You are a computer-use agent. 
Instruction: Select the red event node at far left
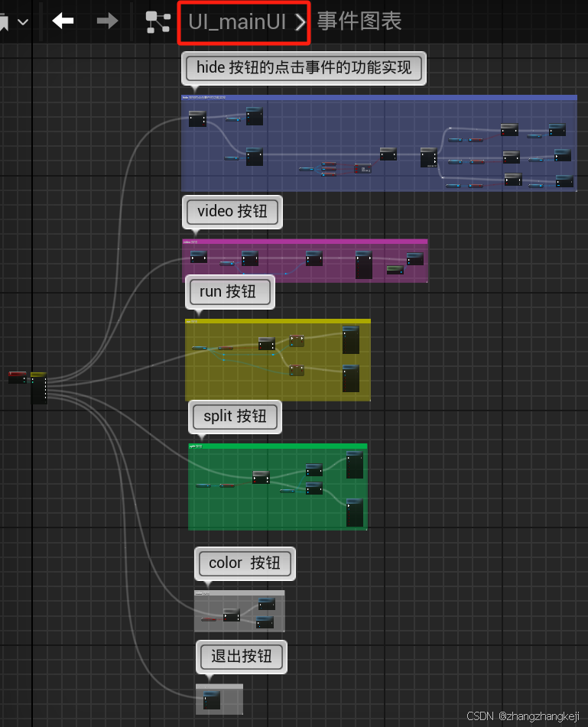point(18,377)
